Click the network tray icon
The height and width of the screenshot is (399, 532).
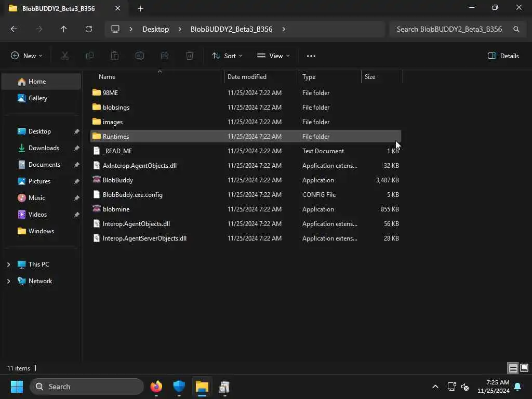(451, 387)
